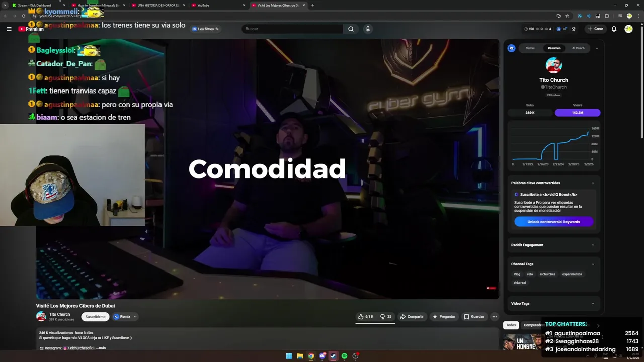Click the Preguntar button

[443, 317]
